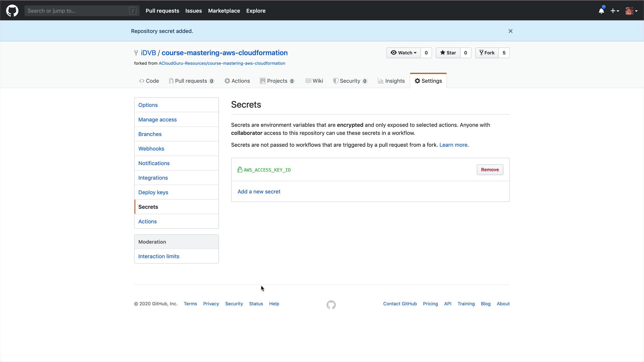Click the footer GitHub mark icon
This screenshot has height=362, width=644.
[331, 305]
